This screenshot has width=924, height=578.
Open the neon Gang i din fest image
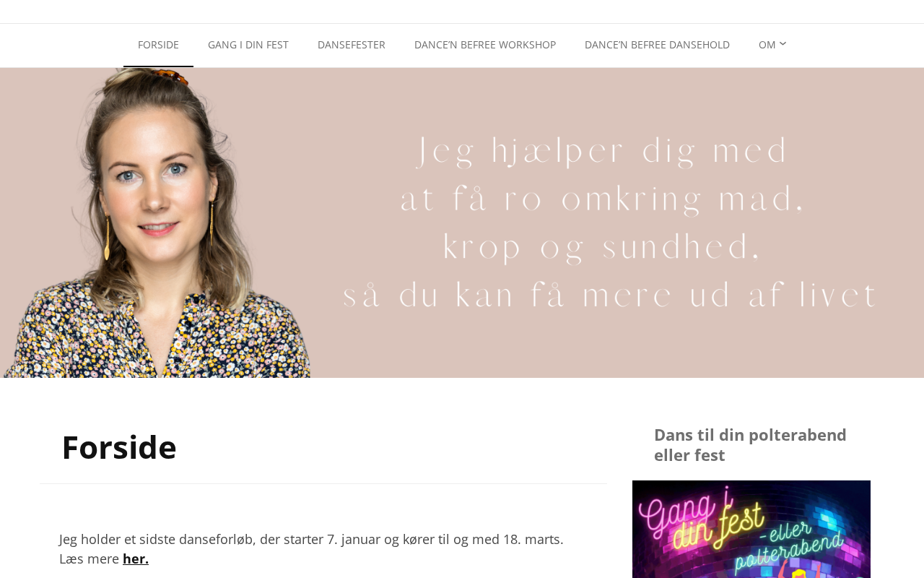tap(751, 529)
